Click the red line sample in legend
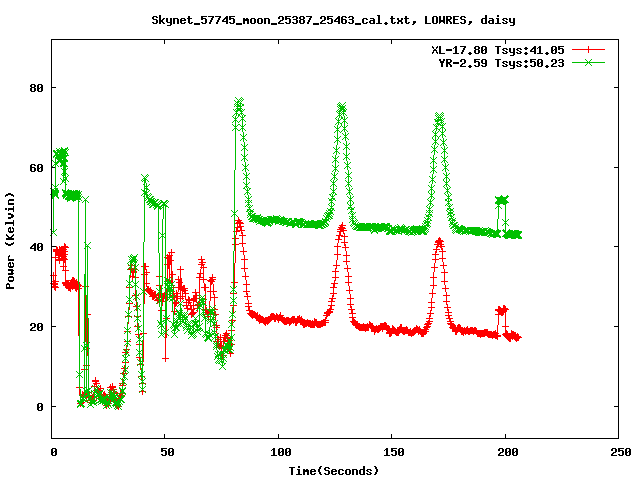This screenshot has width=640, height=480. [588, 50]
